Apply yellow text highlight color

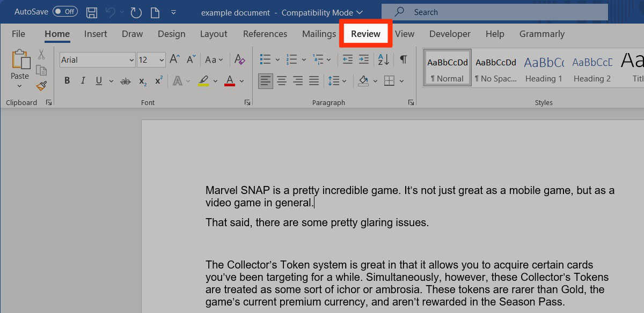(203, 81)
